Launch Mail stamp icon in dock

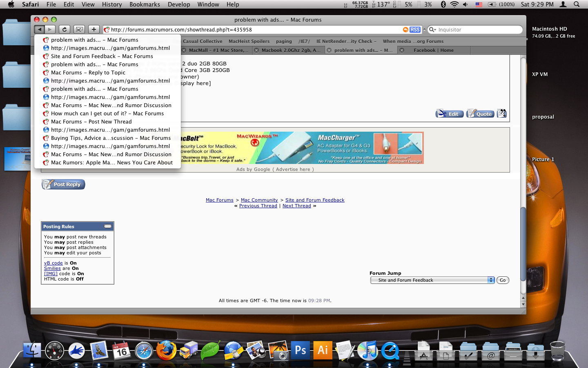[99, 350]
